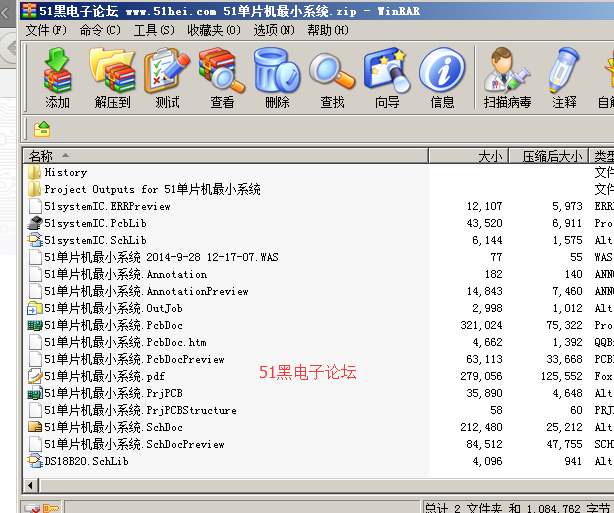614x513 pixels.
Task: Open the Tools (工具) menu
Action: (154, 30)
